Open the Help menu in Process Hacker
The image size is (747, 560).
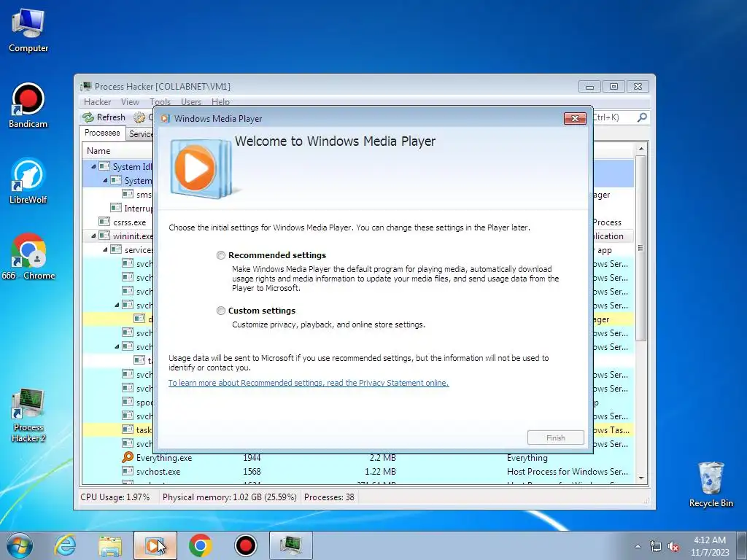click(220, 102)
